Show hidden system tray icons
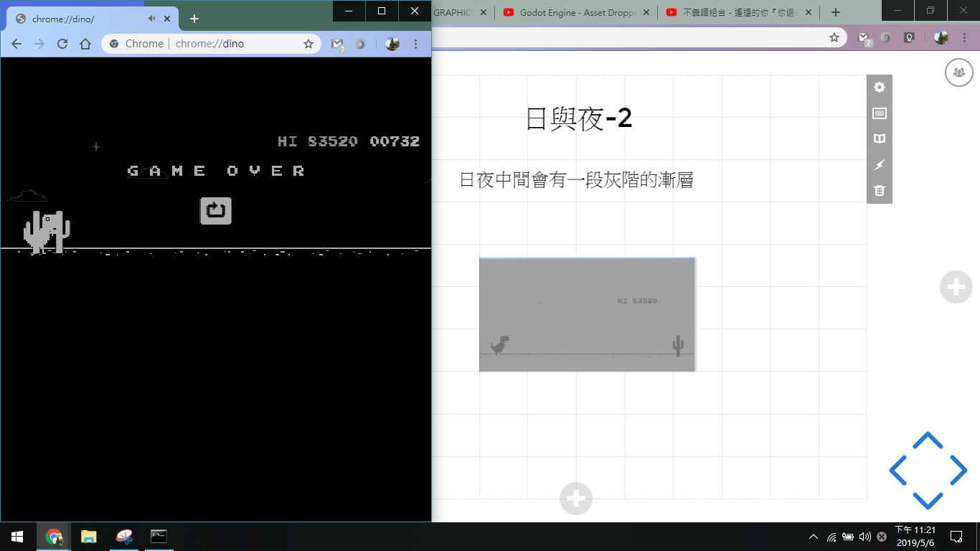 814,537
